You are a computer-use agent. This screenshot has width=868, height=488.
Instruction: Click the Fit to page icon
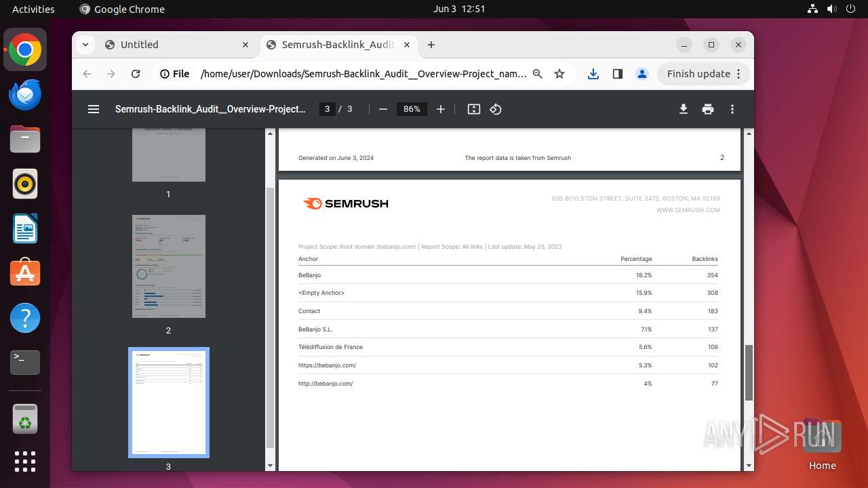point(474,109)
